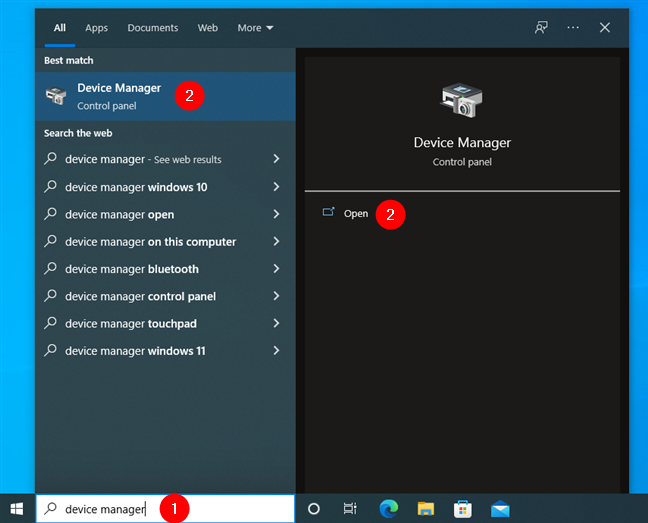Click the Device Manager title in preview pane
The width and height of the screenshot is (648, 523).
point(462,143)
